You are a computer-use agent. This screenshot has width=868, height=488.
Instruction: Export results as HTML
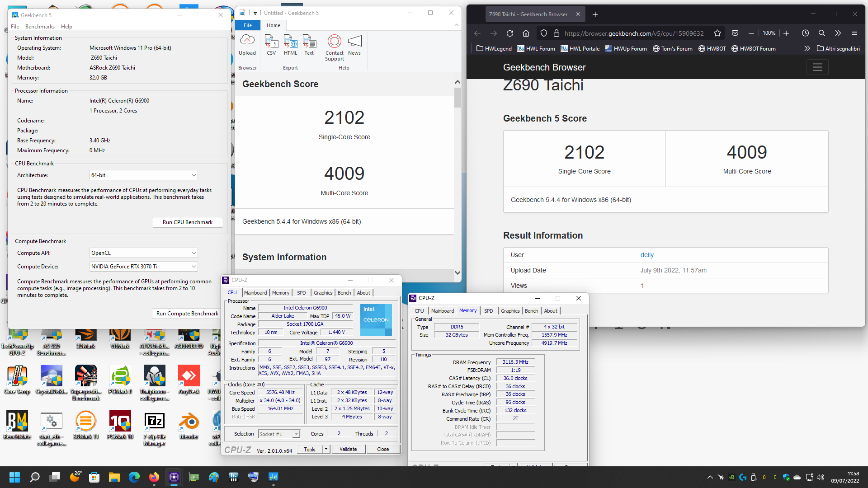tap(290, 45)
